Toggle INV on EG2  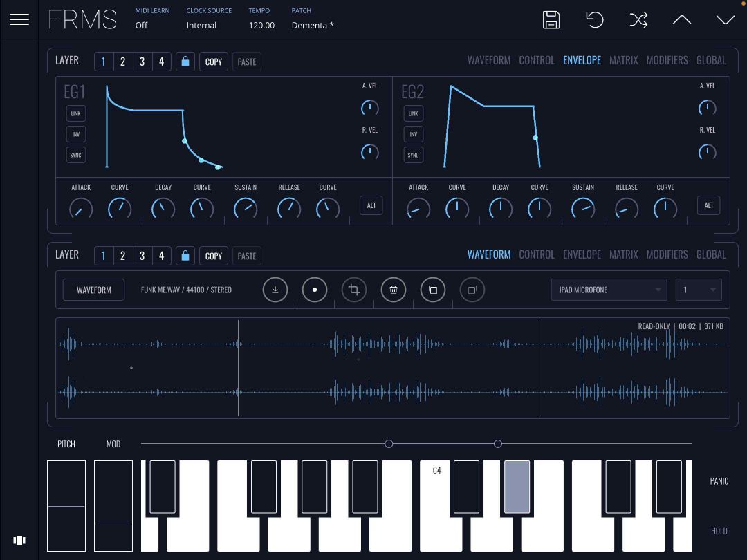(x=413, y=134)
